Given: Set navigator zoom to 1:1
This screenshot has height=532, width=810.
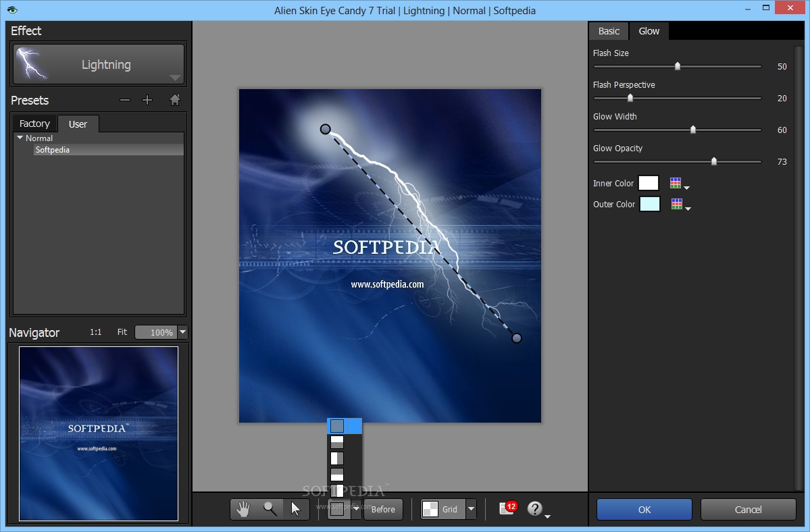Looking at the screenshot, I should pyautogui.click(x=95, y=332).
